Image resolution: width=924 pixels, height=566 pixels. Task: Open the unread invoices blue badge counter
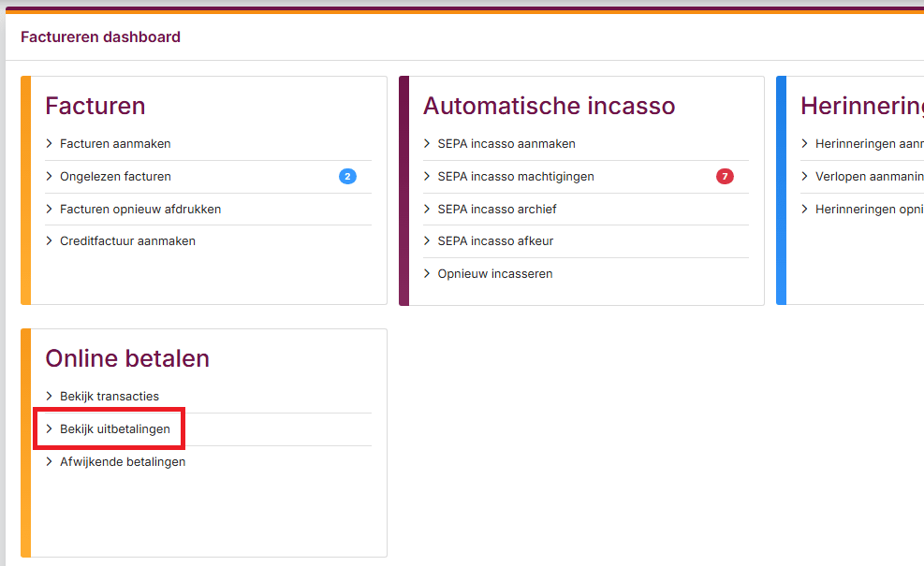[x=347, y=176]
